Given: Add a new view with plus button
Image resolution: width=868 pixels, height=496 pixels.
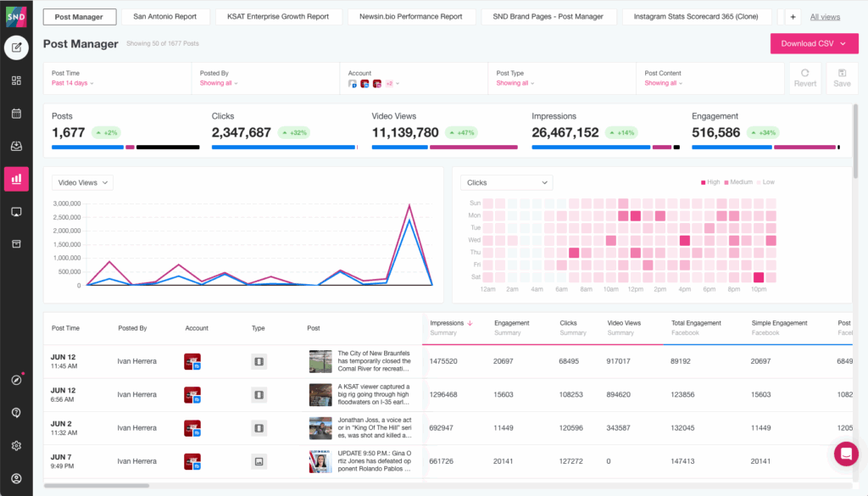Looking at the screenshot, I should (x=793, y=17).
